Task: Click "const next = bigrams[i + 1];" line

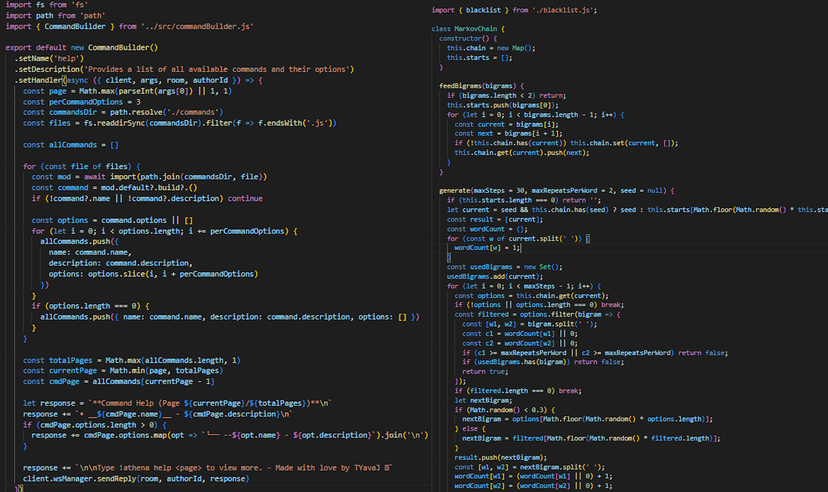Action: [509, 134]
